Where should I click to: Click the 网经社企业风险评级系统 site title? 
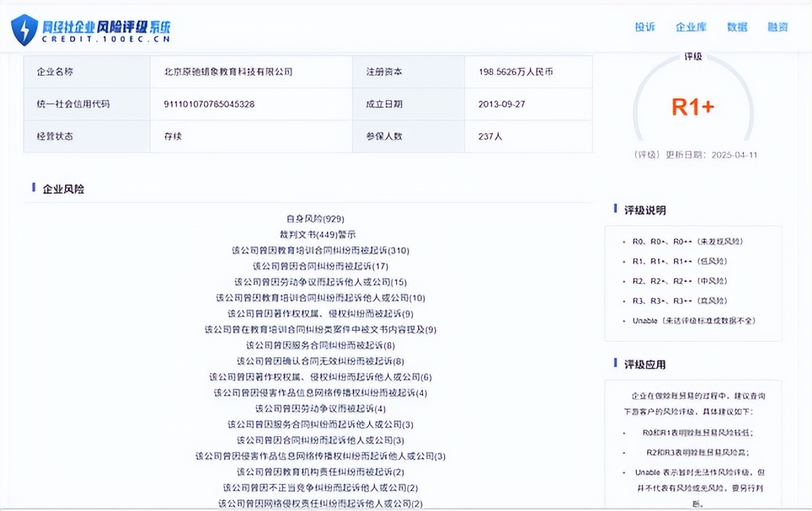point(106,26)
